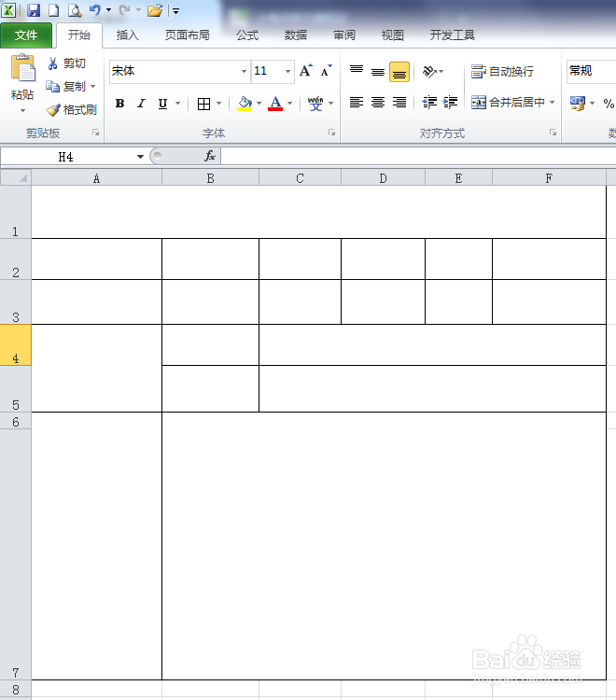Toggle Bold formatting
The width and height of the screenshot is (616, 700).
(x=119, y=104)
